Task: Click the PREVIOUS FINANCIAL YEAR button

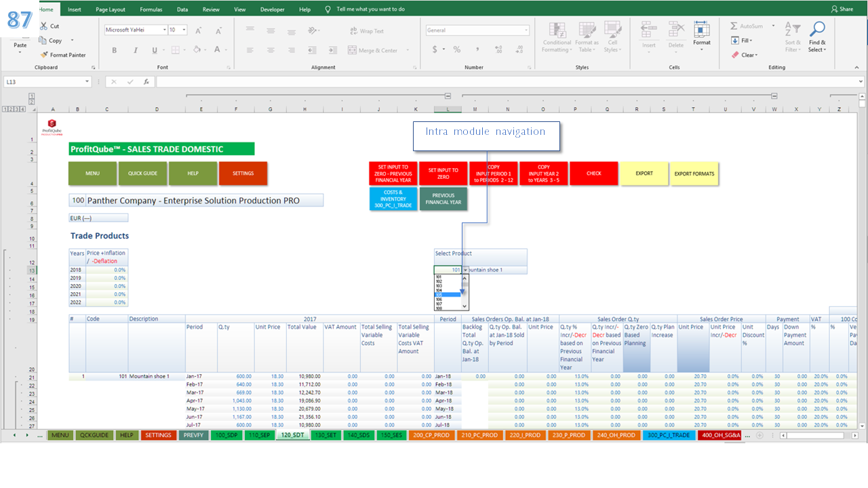Action: (443, 199)
